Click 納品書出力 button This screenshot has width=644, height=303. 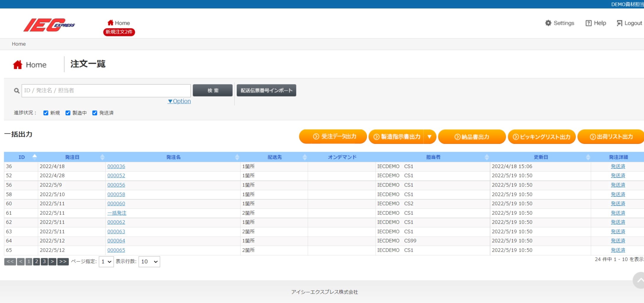[472, 137]
